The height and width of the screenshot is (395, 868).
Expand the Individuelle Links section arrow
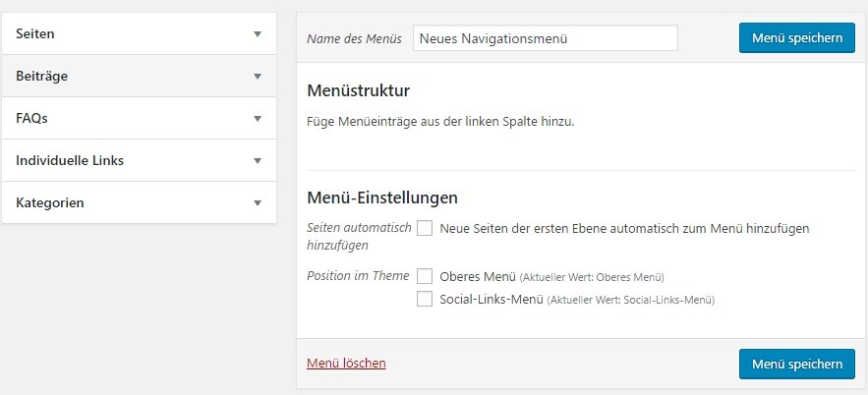(257, 161)
